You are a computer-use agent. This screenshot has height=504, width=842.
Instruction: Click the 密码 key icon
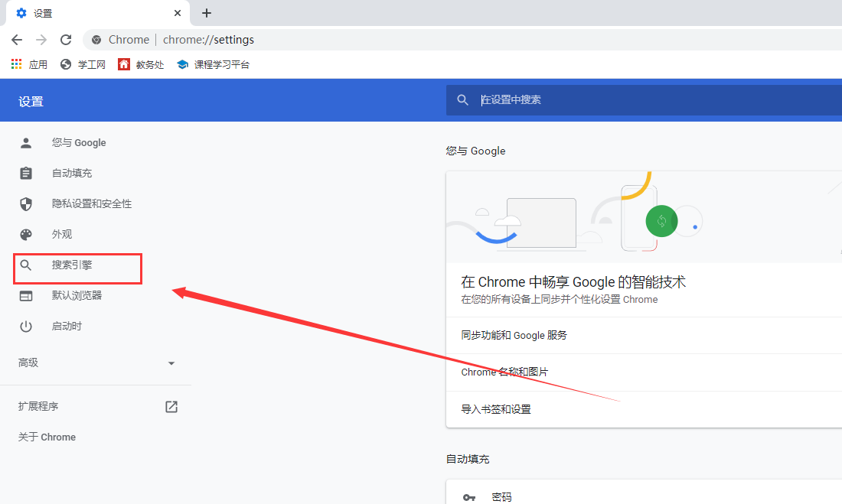[469, 496]
